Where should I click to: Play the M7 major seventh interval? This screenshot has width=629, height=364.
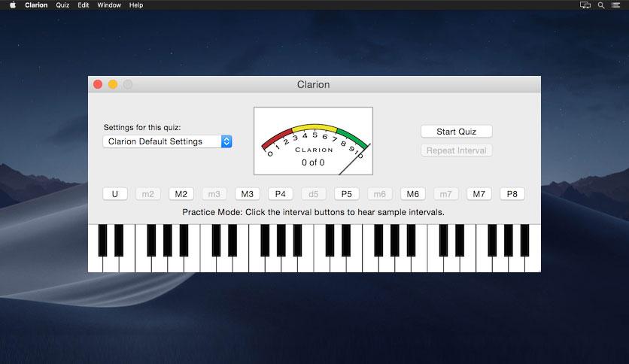pyautogui.click(x=479, y=194)
